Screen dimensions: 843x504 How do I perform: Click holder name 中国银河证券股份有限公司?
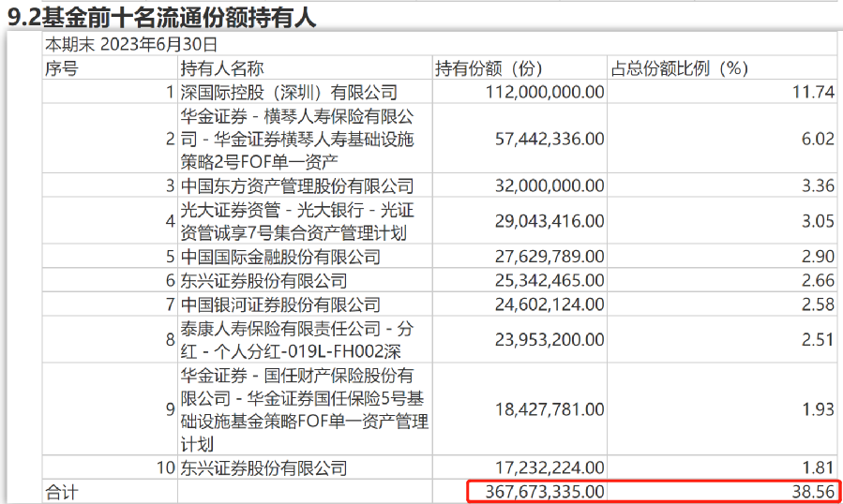click(280, 304)
